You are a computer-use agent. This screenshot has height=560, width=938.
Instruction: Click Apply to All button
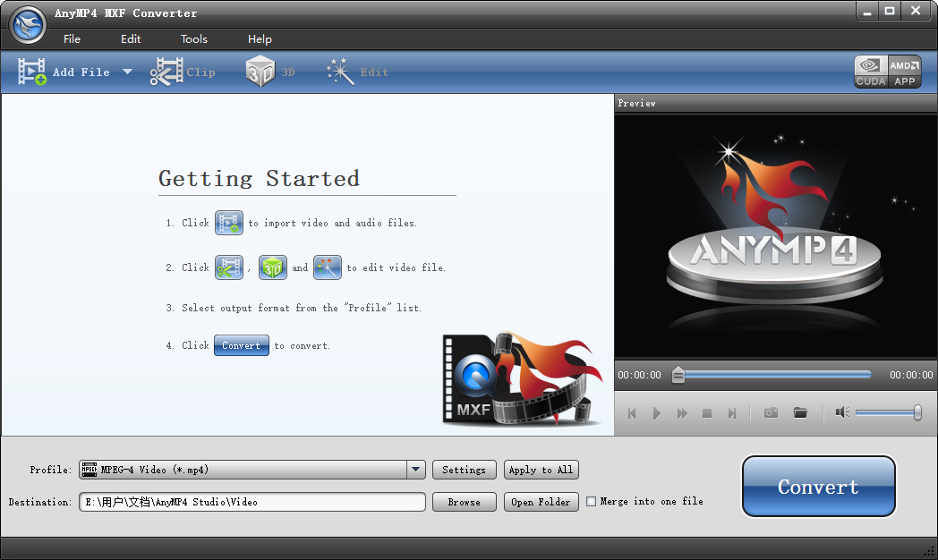[541, 470]
